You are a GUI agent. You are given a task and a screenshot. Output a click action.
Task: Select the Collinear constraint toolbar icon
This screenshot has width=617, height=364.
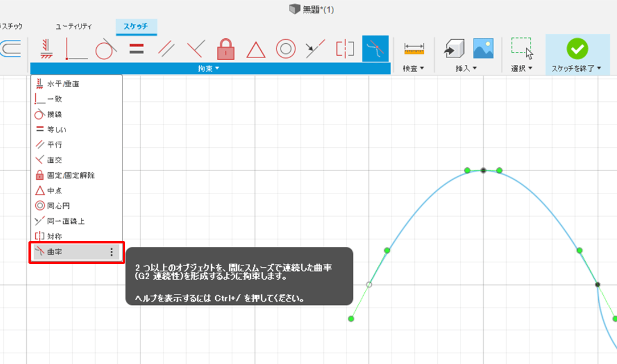pyautogui.click(x=315, y=49)
